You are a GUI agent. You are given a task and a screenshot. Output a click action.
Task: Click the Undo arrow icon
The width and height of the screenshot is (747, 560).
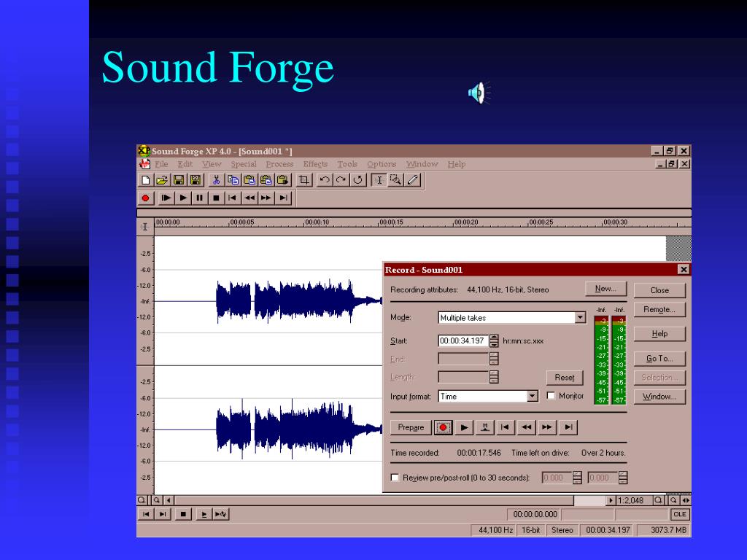(325, 180)
